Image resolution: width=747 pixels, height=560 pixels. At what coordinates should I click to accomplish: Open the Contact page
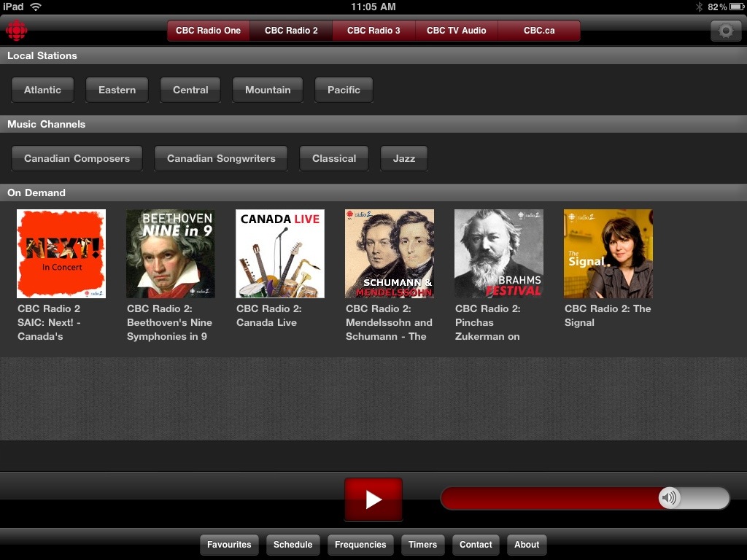point(476,545)
